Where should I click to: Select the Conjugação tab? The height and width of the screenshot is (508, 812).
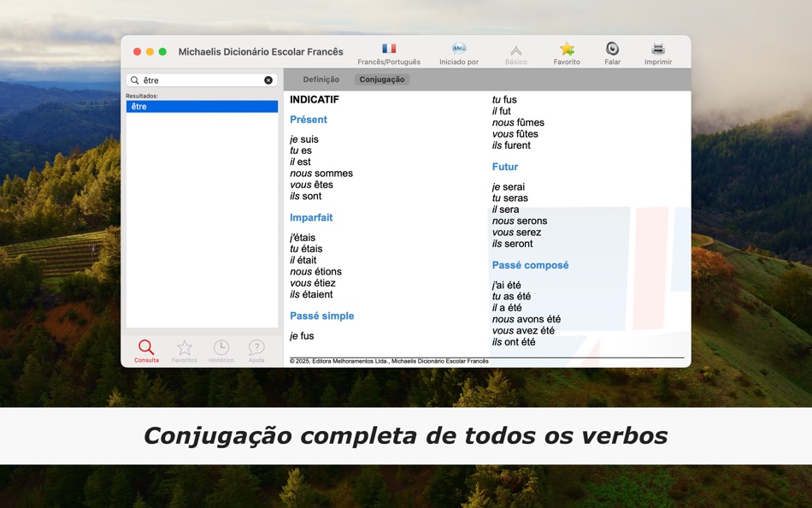382,80
